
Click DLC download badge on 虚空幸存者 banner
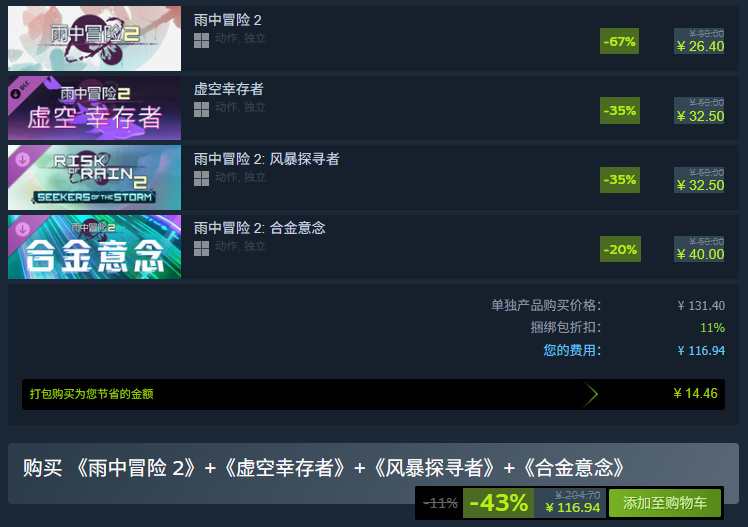pos(16,93)
